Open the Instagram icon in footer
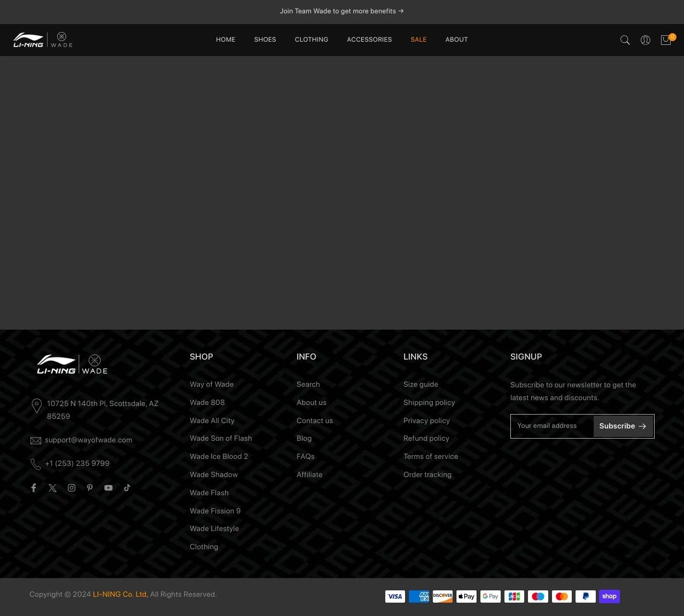684x616 pixels. point(72,488)
